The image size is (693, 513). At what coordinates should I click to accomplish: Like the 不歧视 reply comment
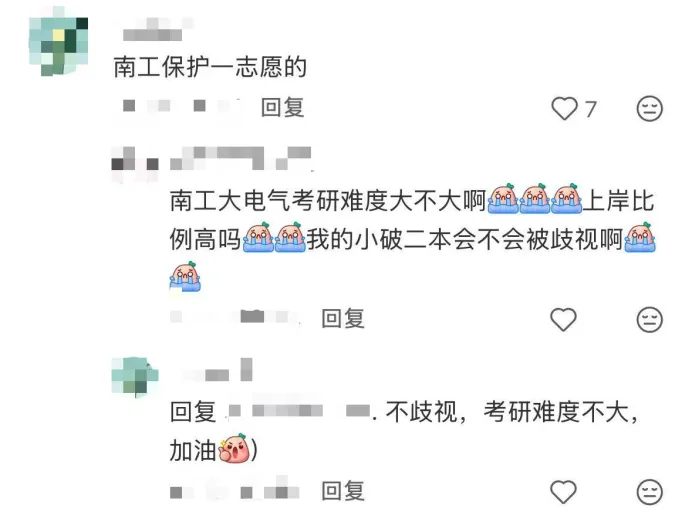pyautogui.click(x=564, y=491)
